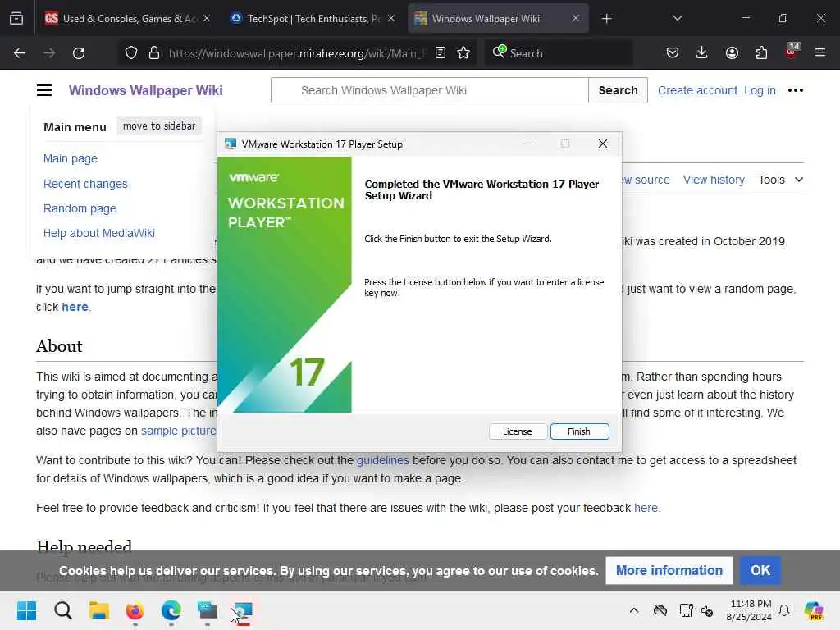Viewport: 840px width, 630px height.
Task: Close the TechSpot tab
Action: coord(391,19)
